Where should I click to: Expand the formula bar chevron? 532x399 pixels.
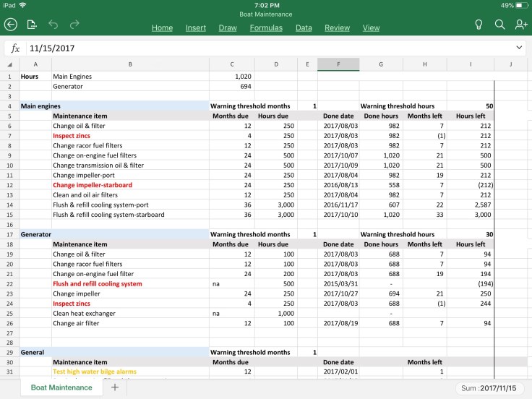[519, 48]
